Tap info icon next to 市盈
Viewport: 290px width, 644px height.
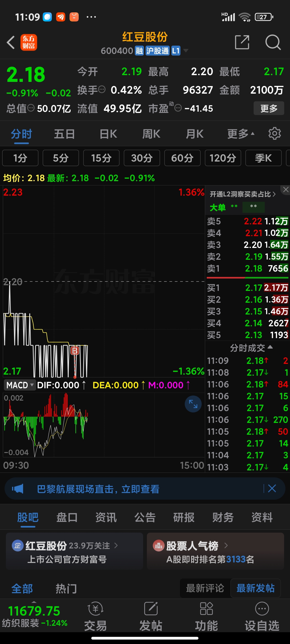(178, 108)
